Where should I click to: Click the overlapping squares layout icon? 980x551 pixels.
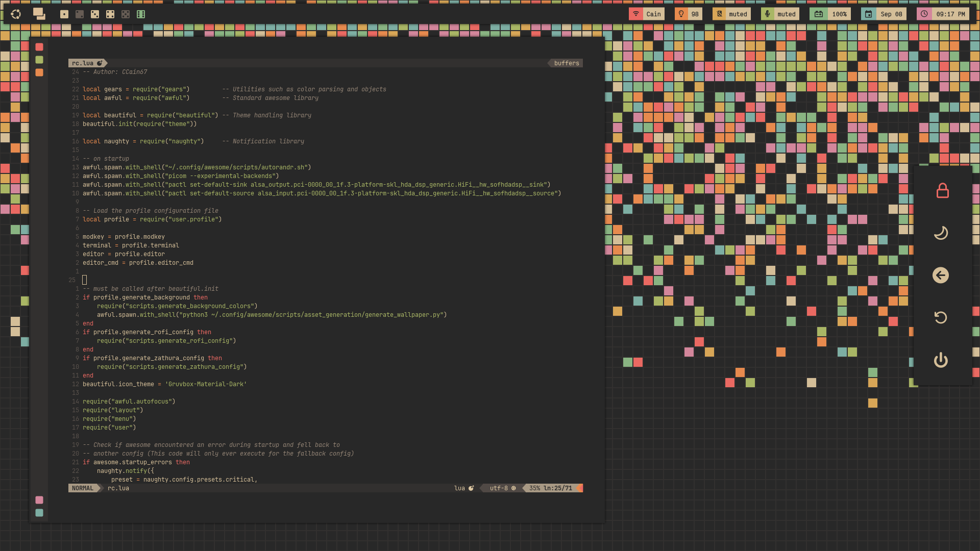click(x=39, y=14)
